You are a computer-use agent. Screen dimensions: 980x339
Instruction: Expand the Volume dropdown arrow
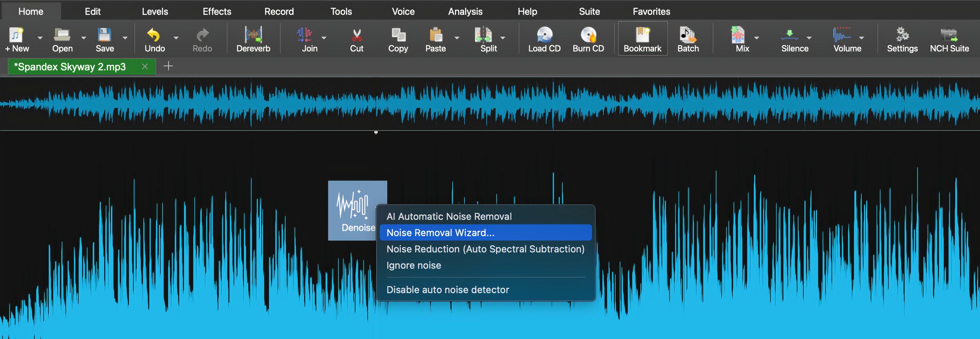coord(863,38)
